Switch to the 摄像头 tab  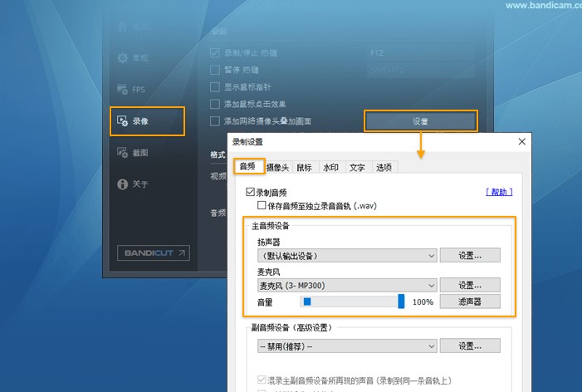click(x=277, y=168)
